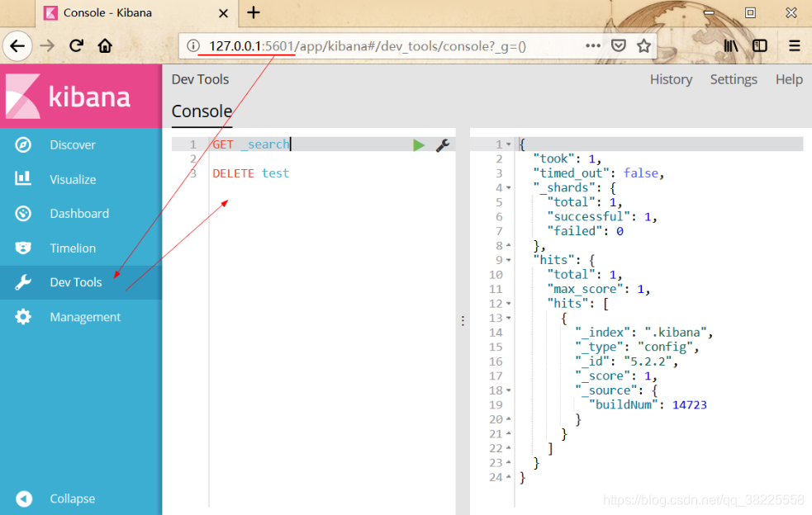Open the browser hamburger menu
This screenshot has width=812, height=515.
click(795, 45)
